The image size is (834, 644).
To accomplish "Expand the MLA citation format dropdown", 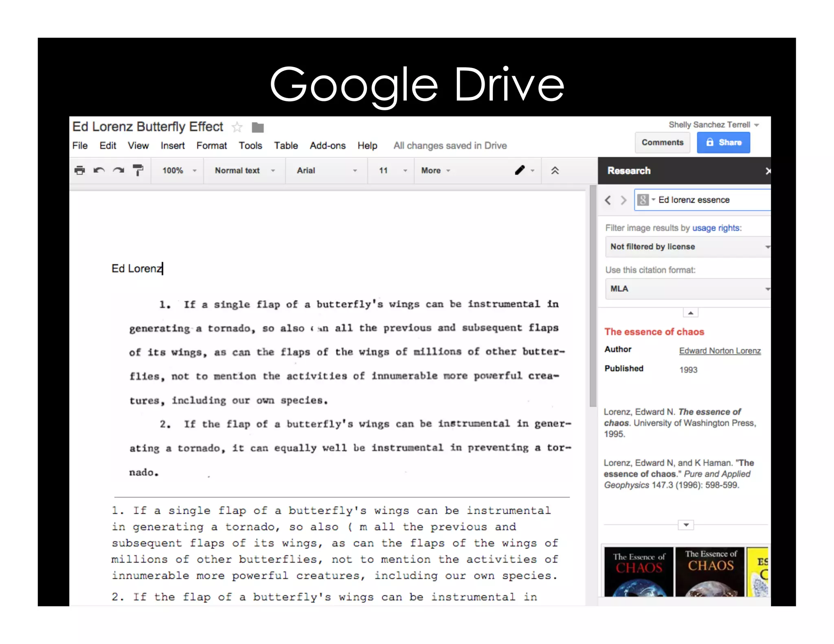I will 688,289.
